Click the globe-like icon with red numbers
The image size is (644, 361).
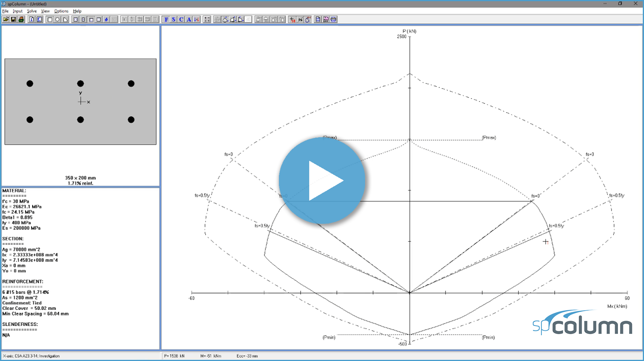[x=308, y=19]
